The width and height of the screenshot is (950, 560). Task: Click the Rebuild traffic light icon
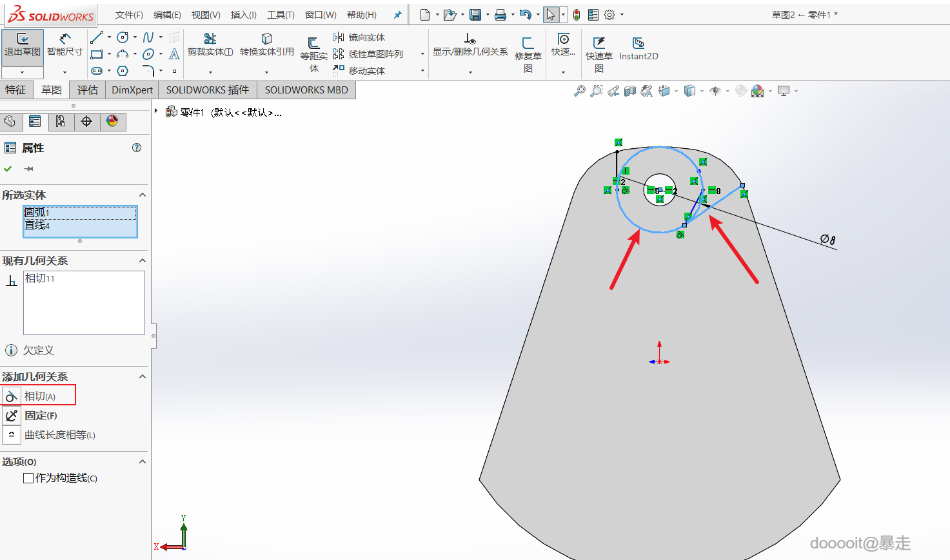click(577, 15)
